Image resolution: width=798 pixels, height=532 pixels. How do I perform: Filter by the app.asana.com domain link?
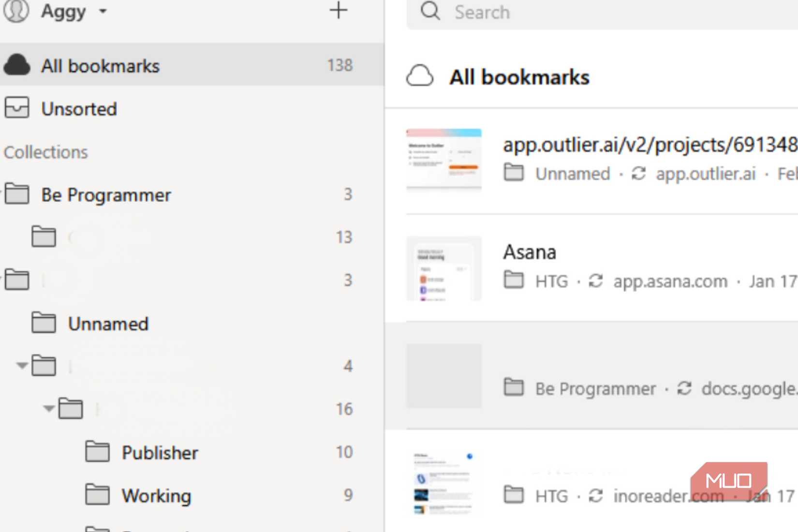[x=670, y=281]
